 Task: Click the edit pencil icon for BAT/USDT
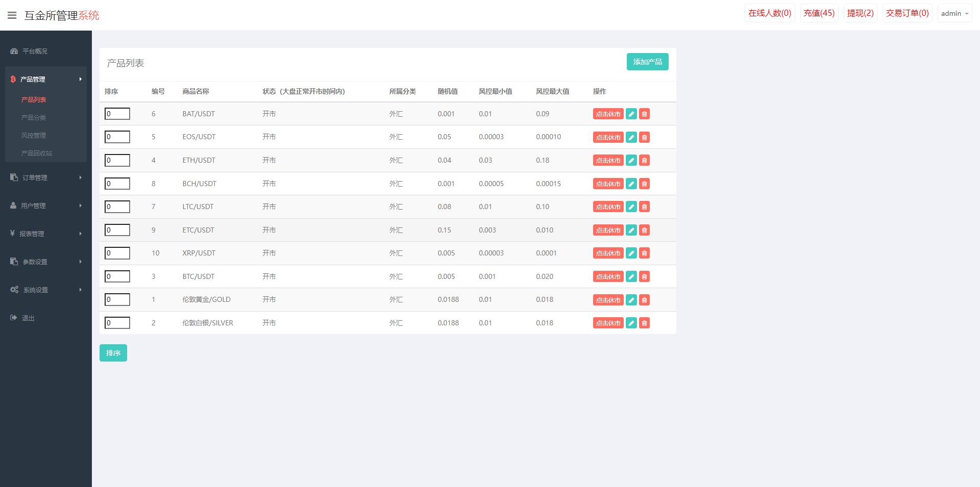point(631,114)
